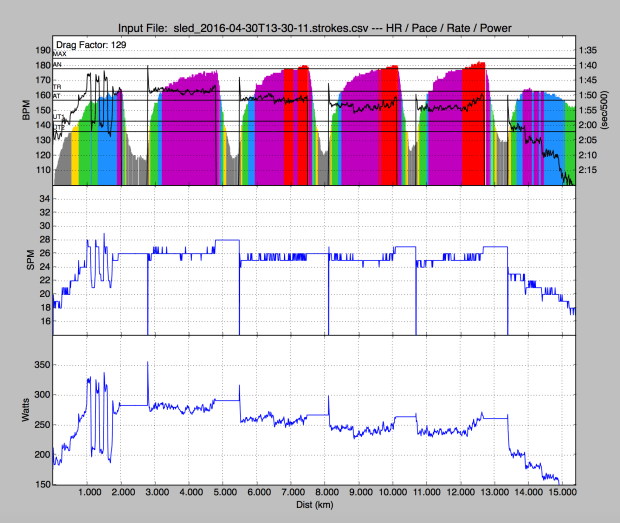Click the 350 tick on Watts axis

click(39, 366)
